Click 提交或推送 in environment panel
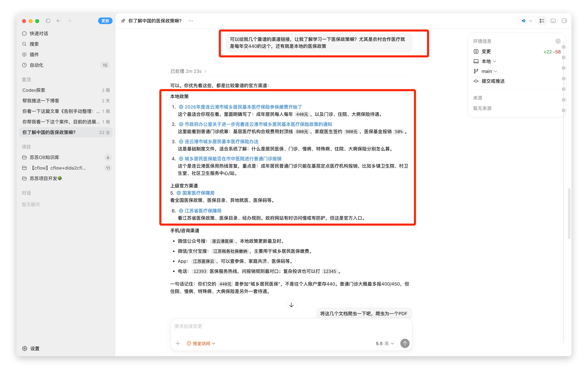Viewport: 588px width, 376px height. pyautogui.click(x=489, y=81)
